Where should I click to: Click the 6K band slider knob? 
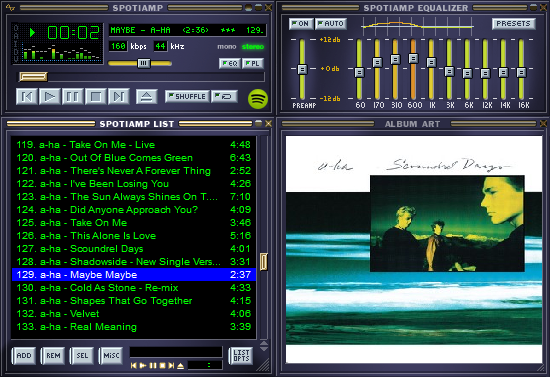click(x=467, y=73)
